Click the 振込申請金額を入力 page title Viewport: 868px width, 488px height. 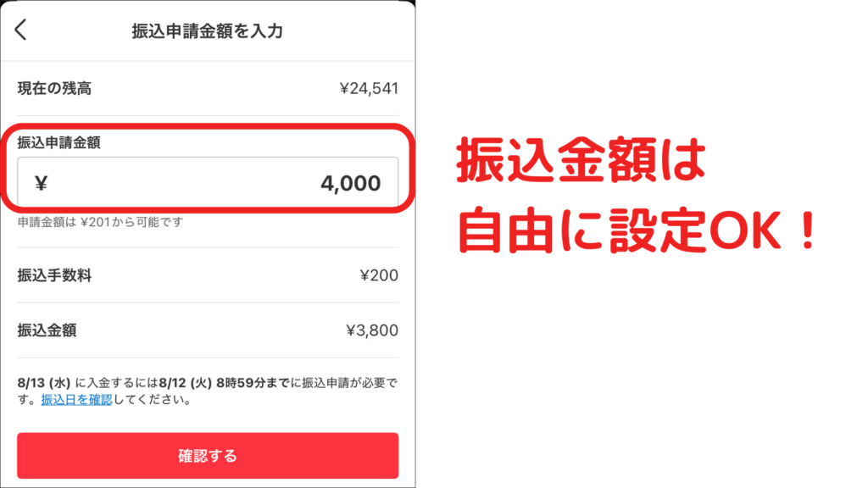point(207,32)
